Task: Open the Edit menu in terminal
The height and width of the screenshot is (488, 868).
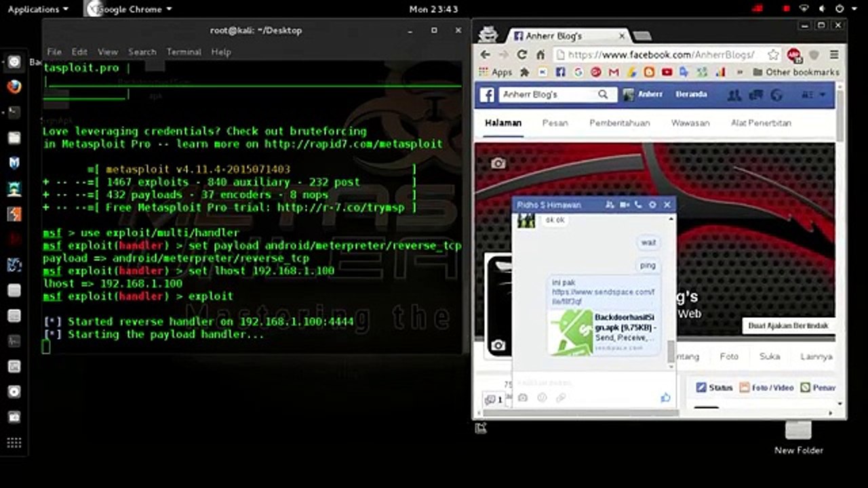Action: coord(79,52)
